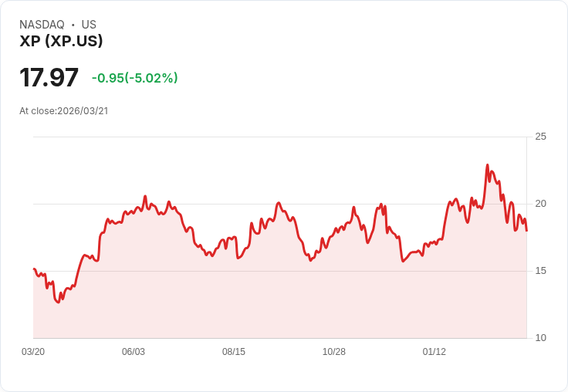Click the NASDAQ exchange label

click(x=42, y=25)
